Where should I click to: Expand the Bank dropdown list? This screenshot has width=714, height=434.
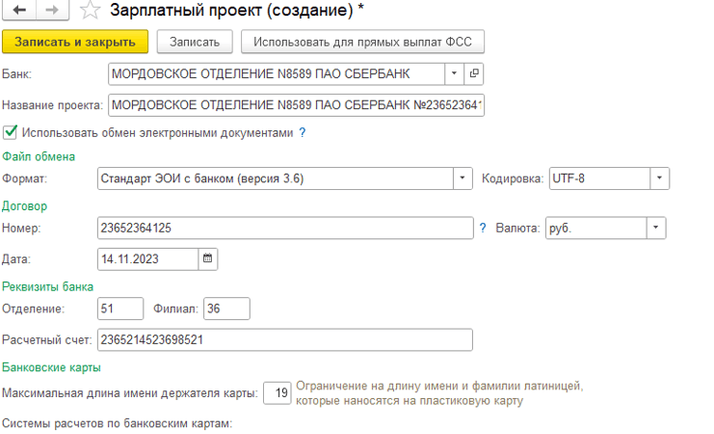453,74
